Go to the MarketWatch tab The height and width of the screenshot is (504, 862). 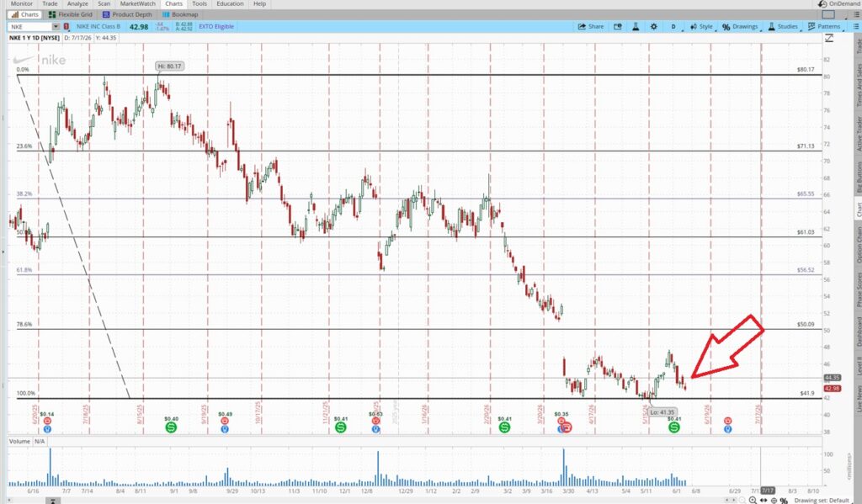point(137,3)
